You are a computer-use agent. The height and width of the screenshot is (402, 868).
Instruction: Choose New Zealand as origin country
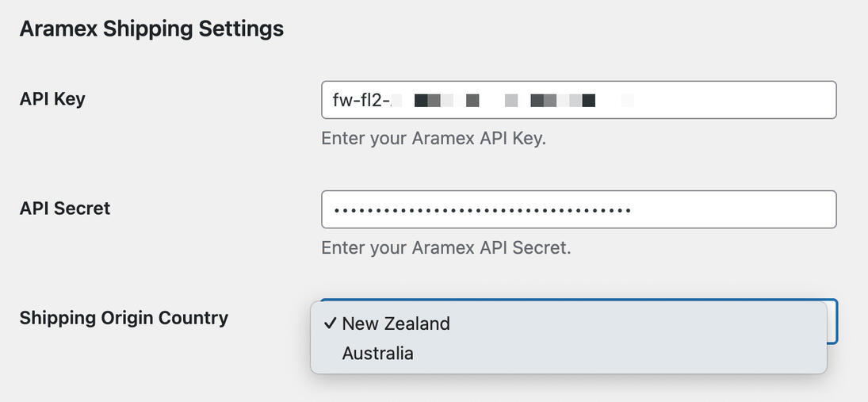tap(396, 324)
